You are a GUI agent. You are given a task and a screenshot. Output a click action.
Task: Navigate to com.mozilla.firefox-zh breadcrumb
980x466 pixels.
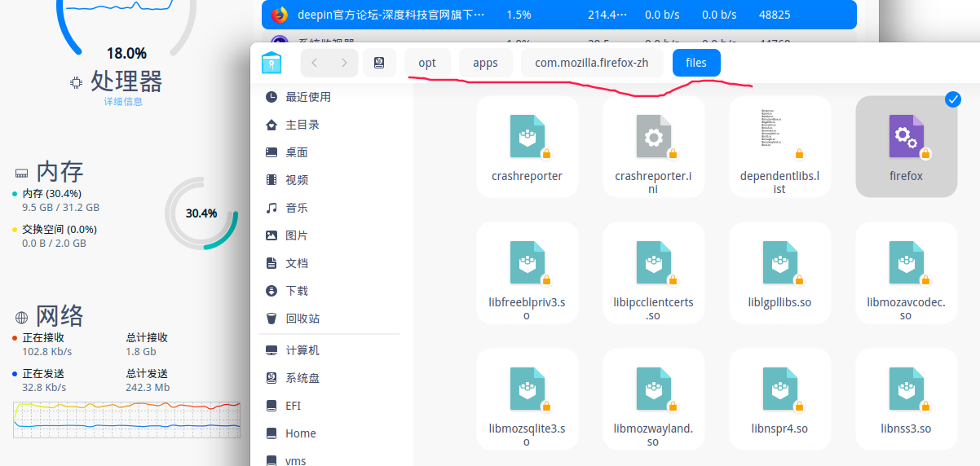[x=592, y=63]
